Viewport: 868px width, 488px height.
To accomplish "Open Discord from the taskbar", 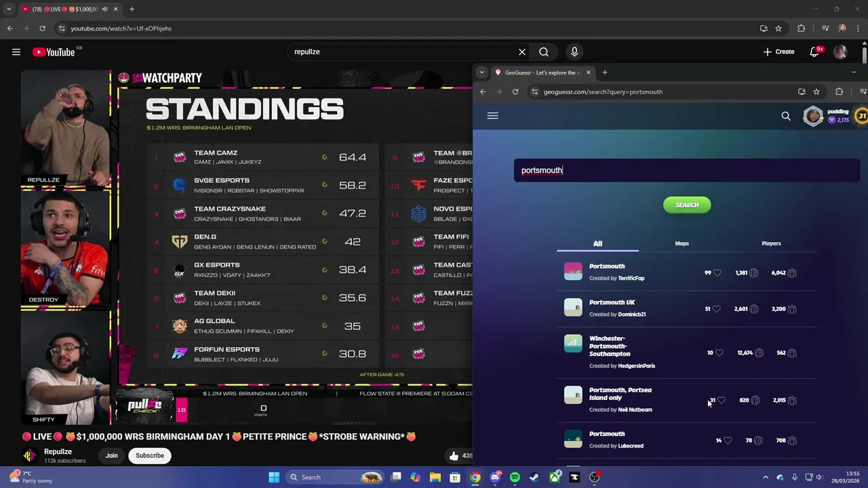I will [x=495, y=477].
